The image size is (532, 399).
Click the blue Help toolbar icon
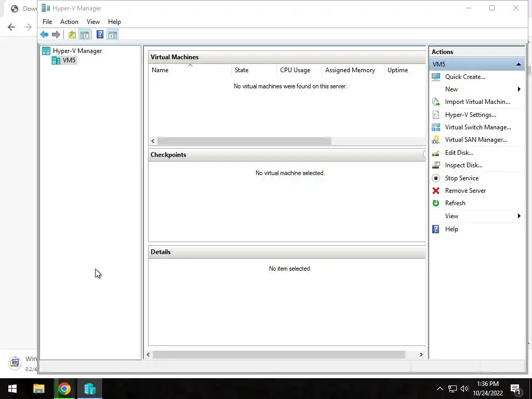pos(100,34)
